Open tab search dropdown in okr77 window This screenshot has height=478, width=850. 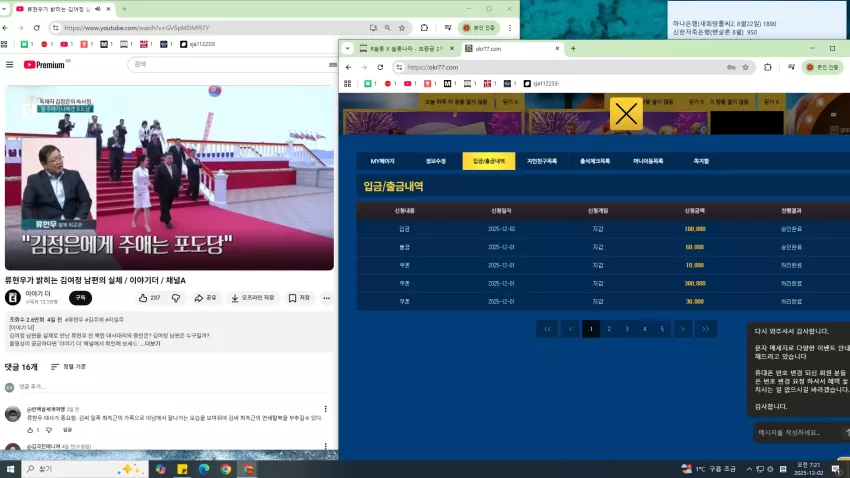347,48
